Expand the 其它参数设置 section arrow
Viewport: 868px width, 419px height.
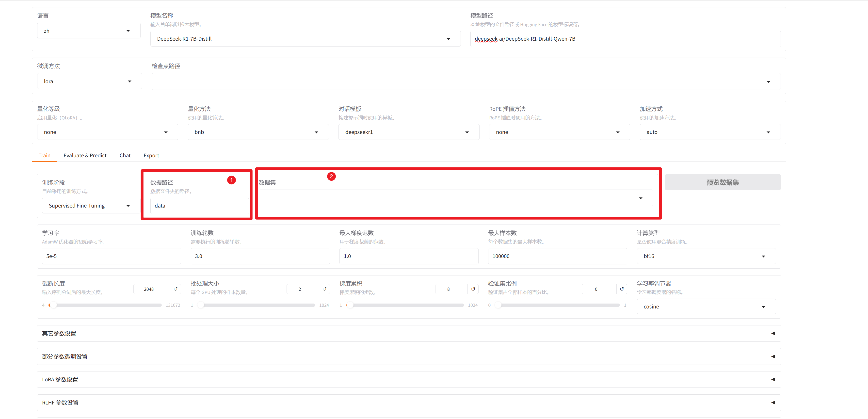(x=773, y=333)
